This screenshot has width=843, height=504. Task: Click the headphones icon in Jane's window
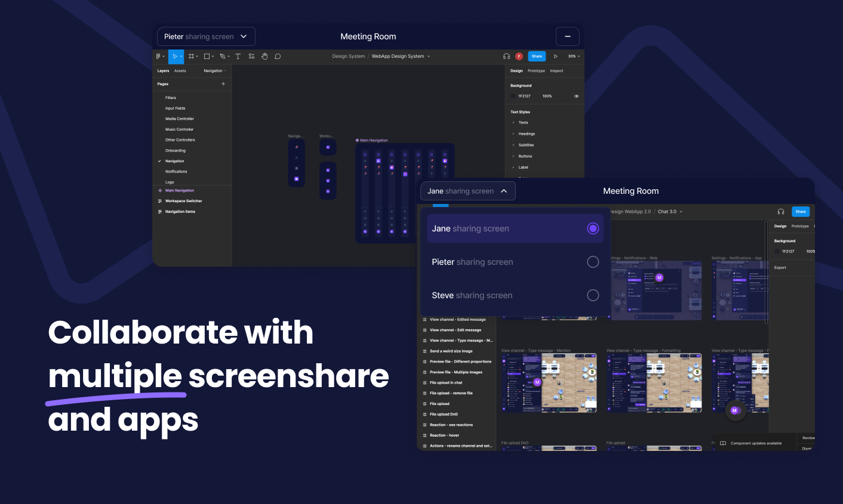click(781, 212)
